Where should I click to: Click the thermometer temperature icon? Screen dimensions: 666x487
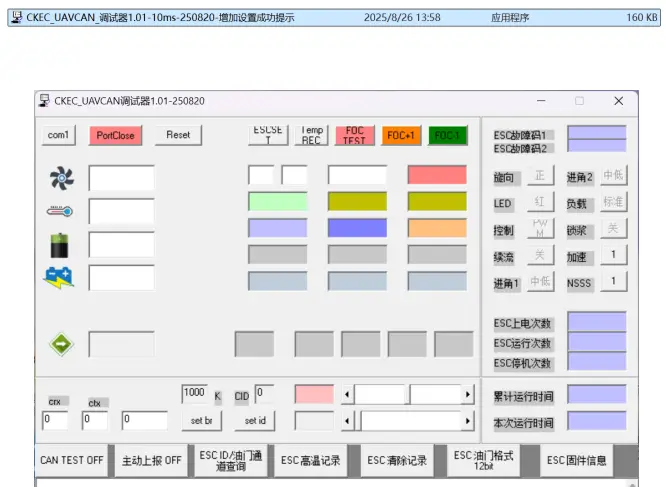[60, 212]
